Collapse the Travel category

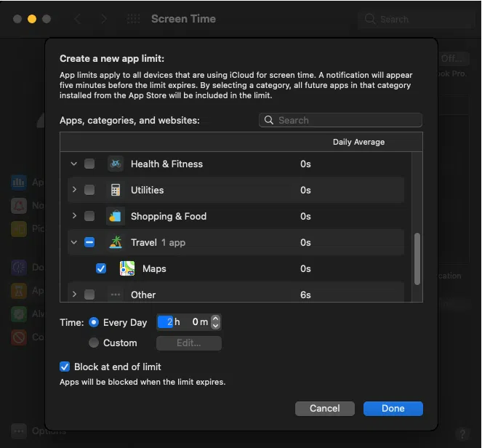tap(73, 242)
